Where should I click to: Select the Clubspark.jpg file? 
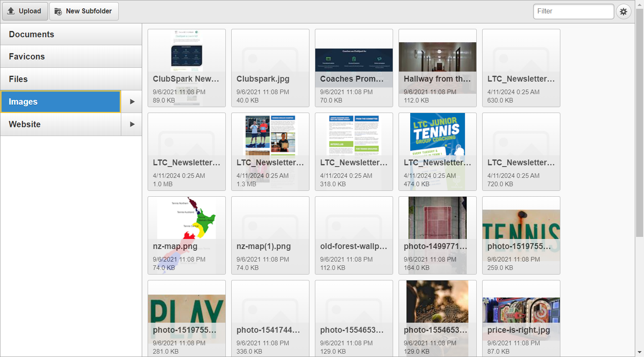[x=270, y=68]
